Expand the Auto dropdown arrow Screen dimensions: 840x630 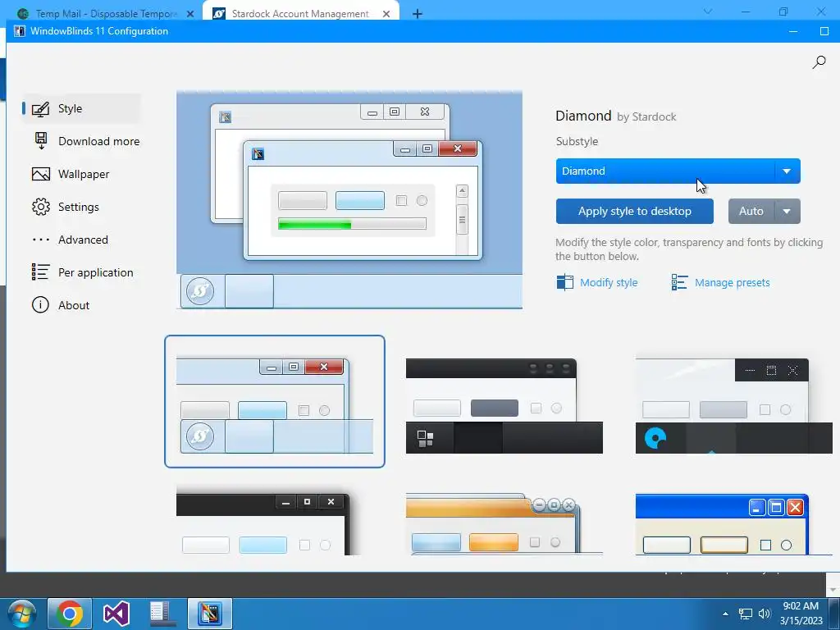coord(787,211)
